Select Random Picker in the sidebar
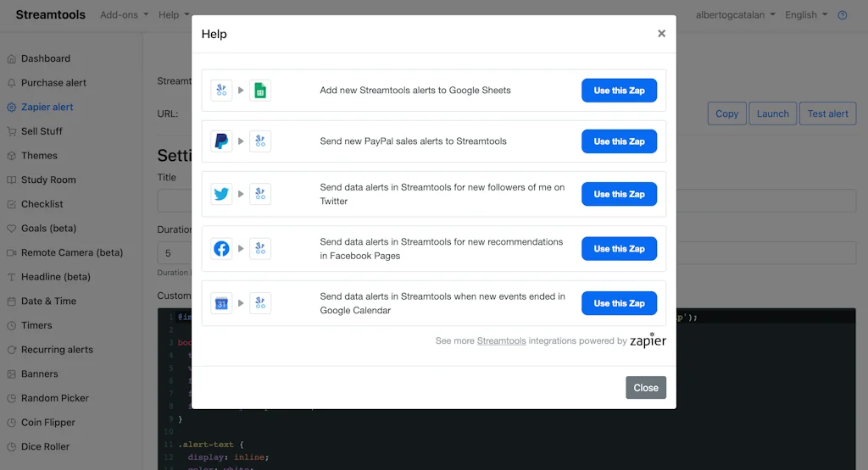Image resolution: width=868 pixels, height=470 pixels. coord(55,398)
